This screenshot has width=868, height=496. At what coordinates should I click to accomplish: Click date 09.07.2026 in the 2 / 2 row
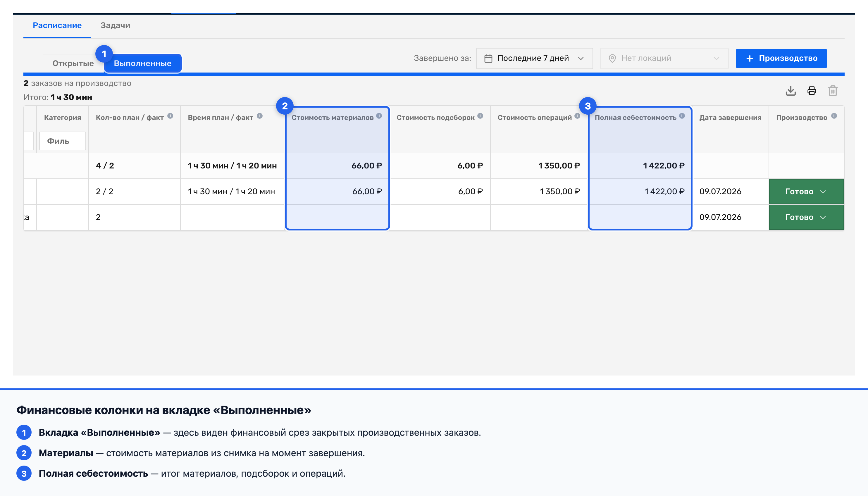pos(721,192)
